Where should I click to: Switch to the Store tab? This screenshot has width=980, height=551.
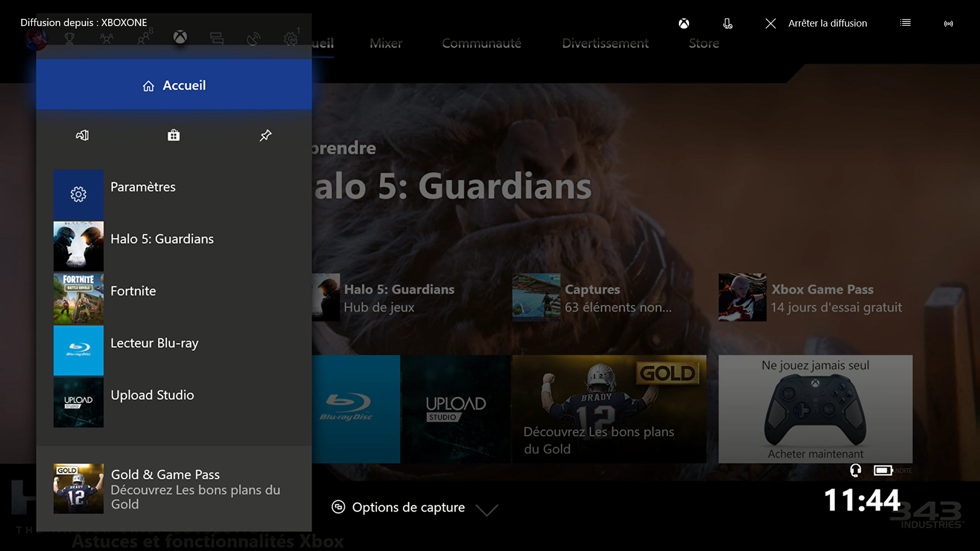point(704,43)
